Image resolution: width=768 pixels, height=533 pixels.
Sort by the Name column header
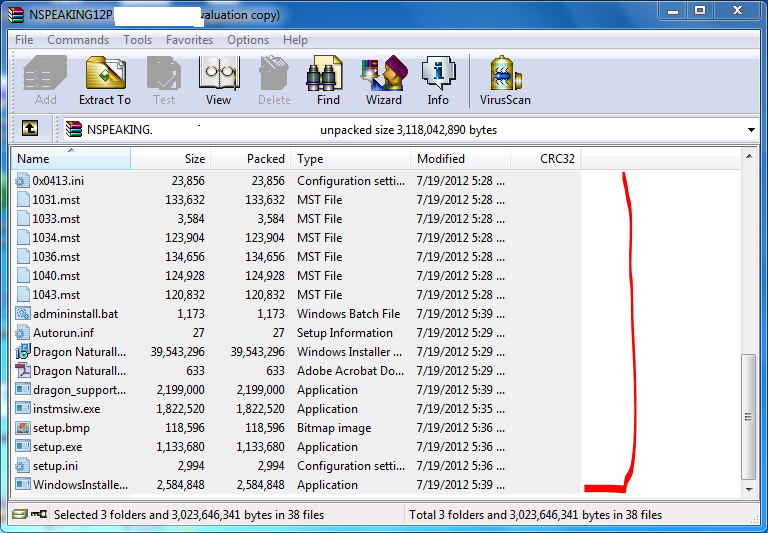coord(71,159)
